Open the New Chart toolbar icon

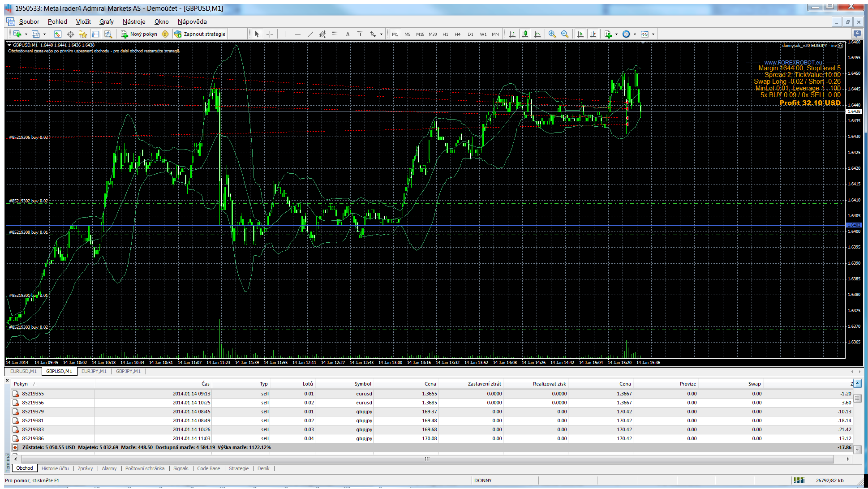(17, 34)
